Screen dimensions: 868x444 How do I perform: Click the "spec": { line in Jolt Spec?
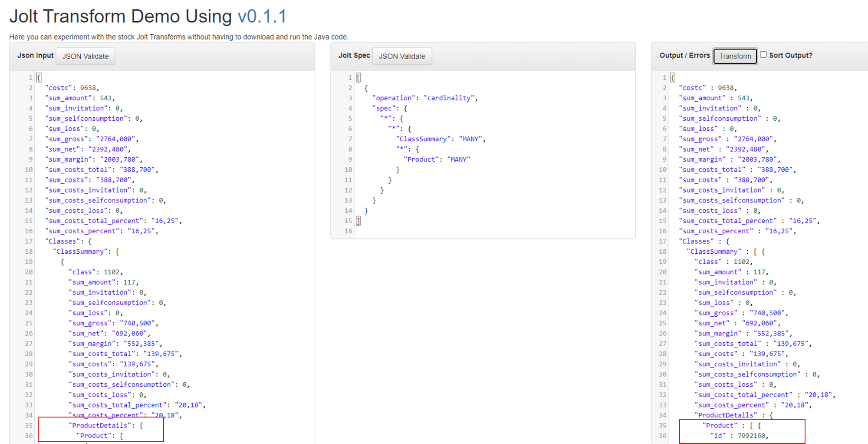[390, 109]
